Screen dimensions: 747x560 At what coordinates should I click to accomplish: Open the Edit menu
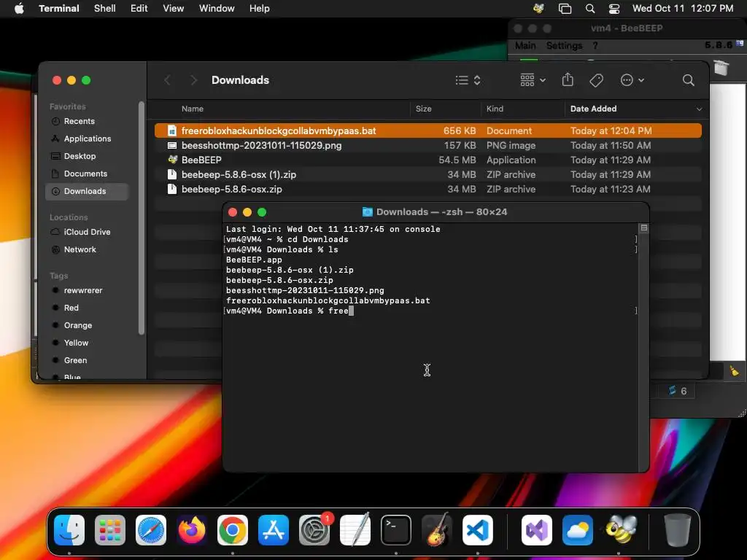(139, 9)
